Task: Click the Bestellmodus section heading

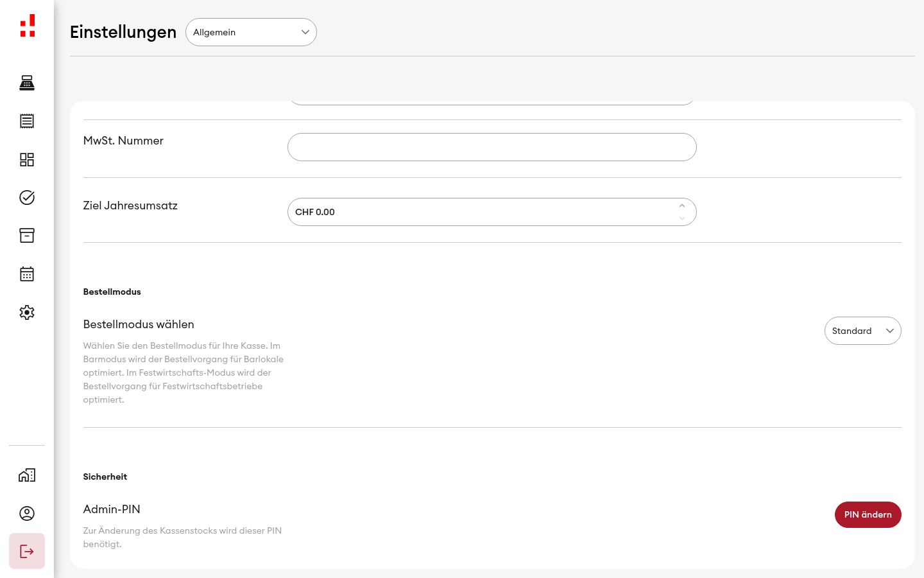Action: [112, 292]
